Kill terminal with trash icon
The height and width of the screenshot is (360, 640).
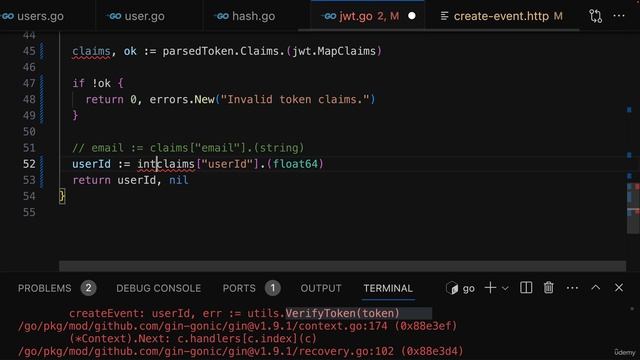[x=549, y=288]
